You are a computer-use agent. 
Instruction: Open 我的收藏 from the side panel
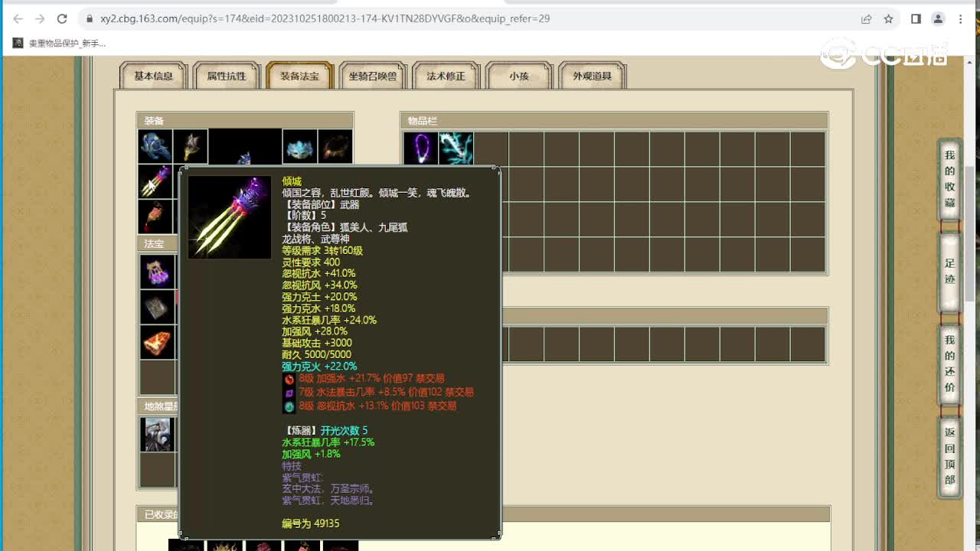(949, 179)
